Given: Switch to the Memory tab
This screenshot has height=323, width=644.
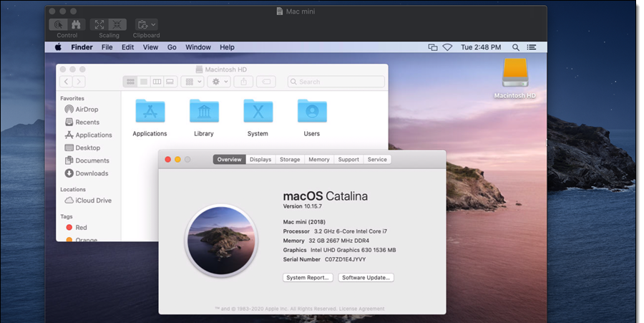Looking at the screenshot, I should 319,160.
